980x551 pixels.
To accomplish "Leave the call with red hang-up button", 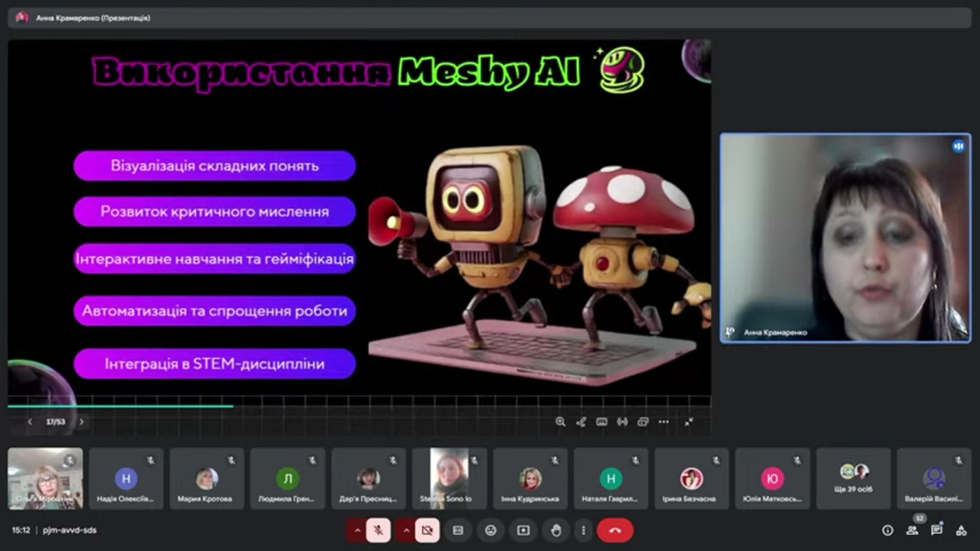I will point(615,530).
